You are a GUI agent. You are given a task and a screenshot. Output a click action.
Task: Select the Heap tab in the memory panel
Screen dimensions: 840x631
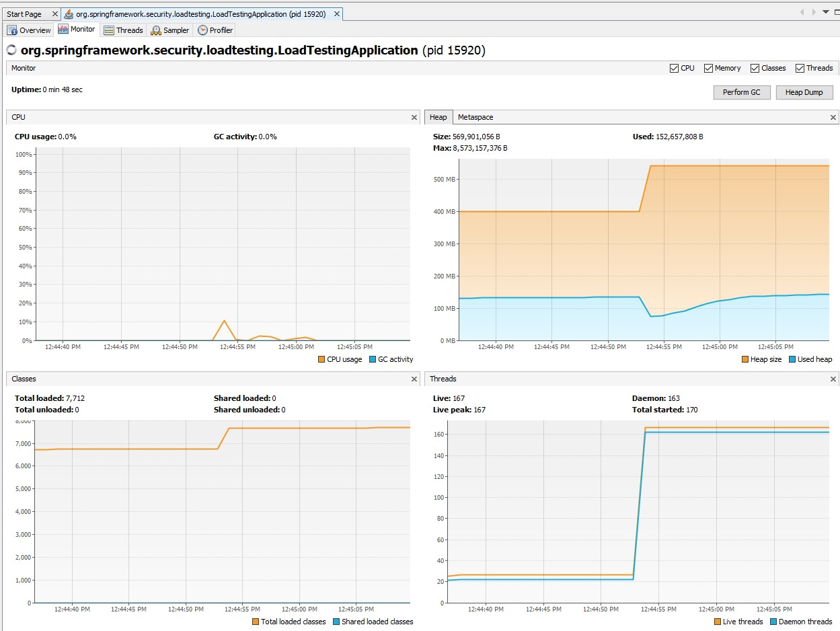click(x=438, y=116)
